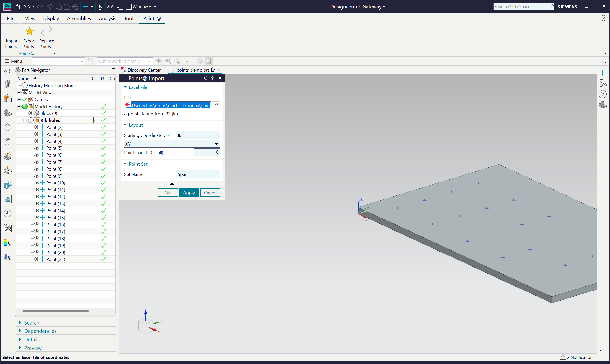Click Cancel in Points@ Import dialog
Viewport: 610px width, 364px height.
tap(210, 193)
